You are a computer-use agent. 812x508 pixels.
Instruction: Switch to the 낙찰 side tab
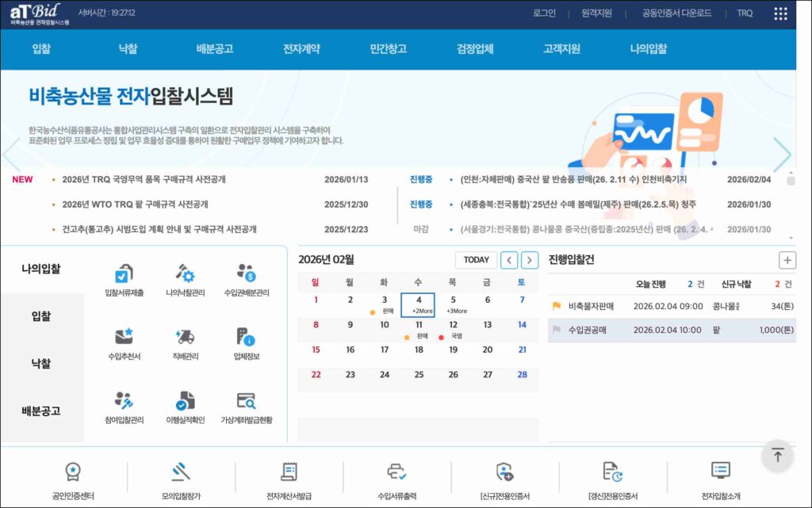41,363
